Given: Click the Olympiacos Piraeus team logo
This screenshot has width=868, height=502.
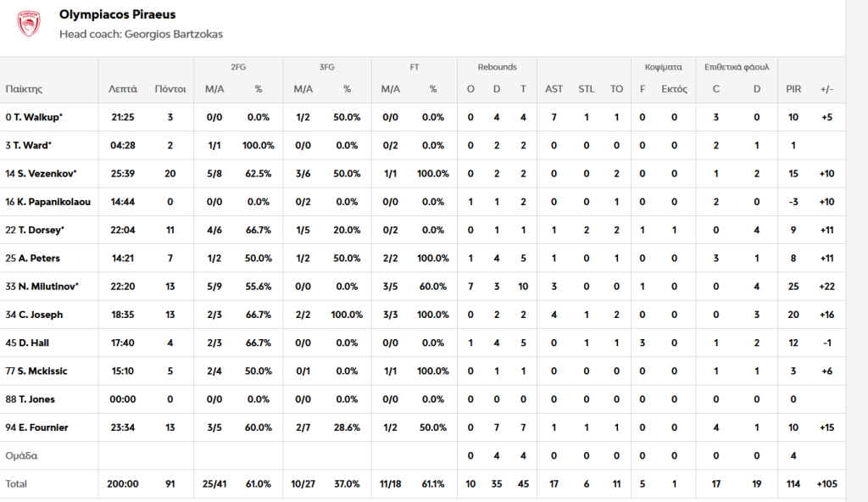Looking at the screenshot, I should 30,24.
